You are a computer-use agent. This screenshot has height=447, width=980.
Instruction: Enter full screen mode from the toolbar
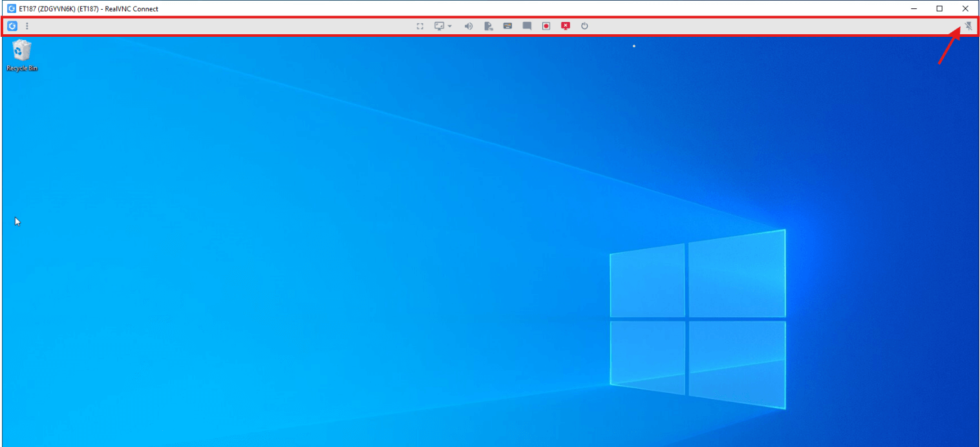pyautogui.click(x=420, y=26)
